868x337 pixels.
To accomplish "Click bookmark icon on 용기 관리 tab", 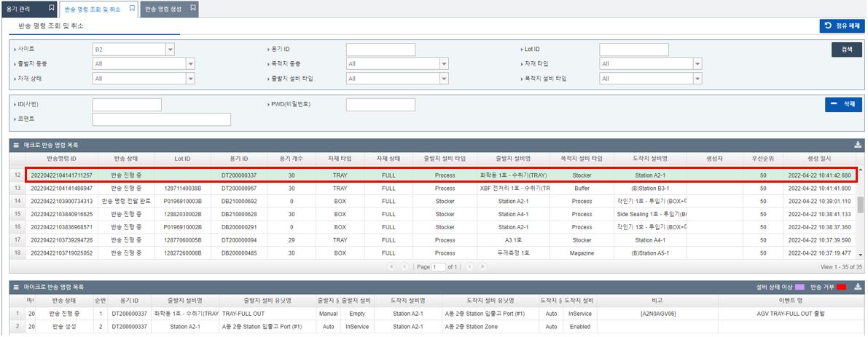I will pos(50,8).
